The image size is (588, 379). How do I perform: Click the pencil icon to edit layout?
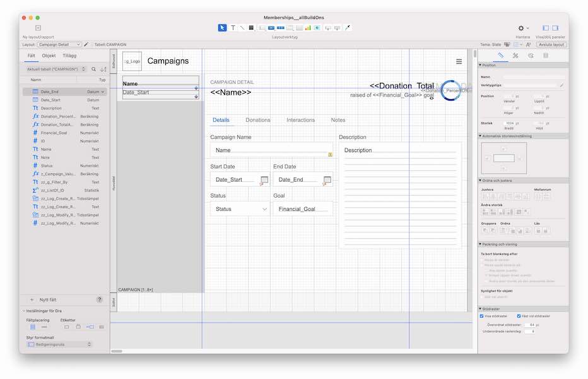tap(86, 45)
